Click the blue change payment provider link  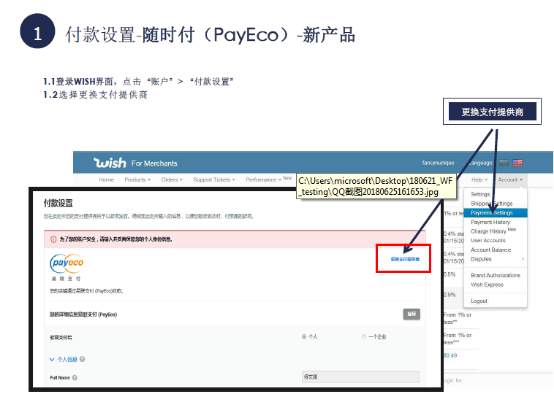(405, 259)
